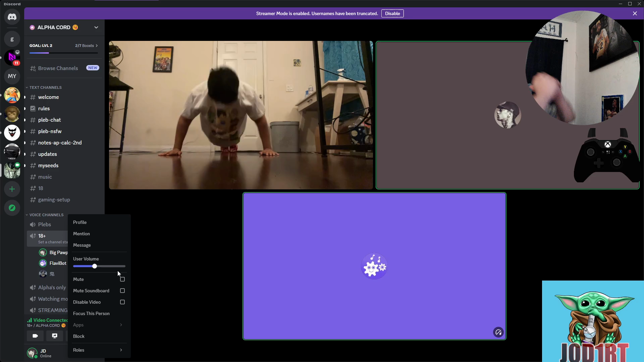Viewport: 644px width, 362px height.
Task: Click Disable Streamer Mode button
Action: point(392,13)
